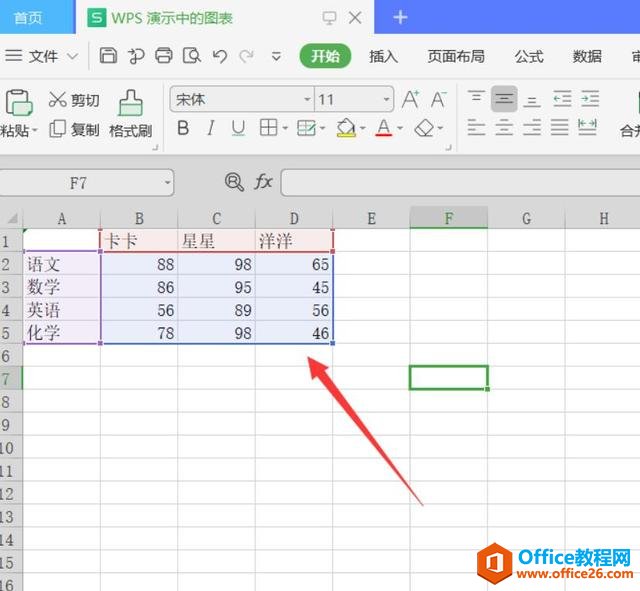
Task: Apply cell borders icon
Action: [268, 128]
